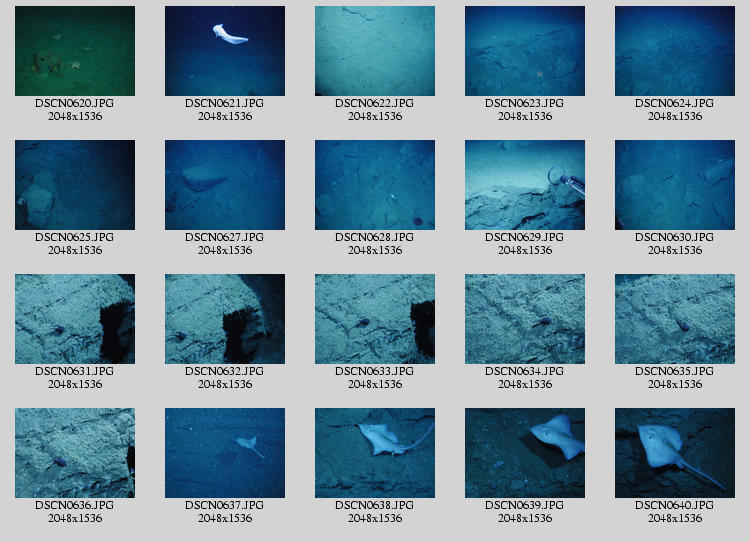
Task: Select thumbnail DSCN0635.JPG
Action: point(675,319)
